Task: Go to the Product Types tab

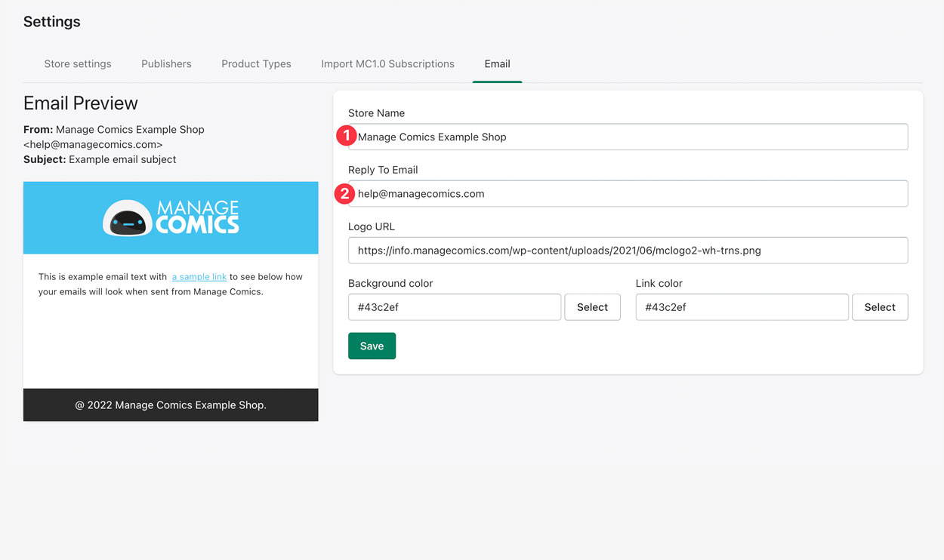Action: pos(256,63)
